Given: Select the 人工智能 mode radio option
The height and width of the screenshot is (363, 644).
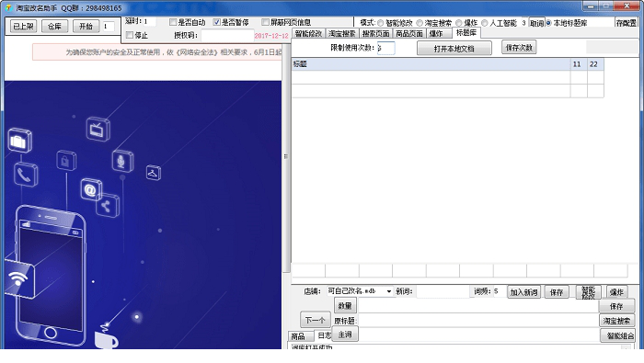Looking at the screenshot, I should [484, 23].
